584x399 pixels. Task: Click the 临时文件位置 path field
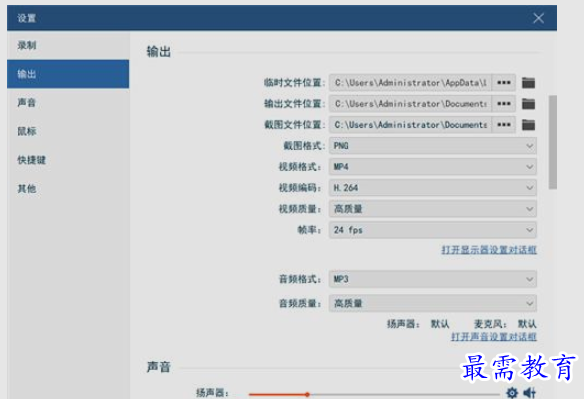(410, 83)
